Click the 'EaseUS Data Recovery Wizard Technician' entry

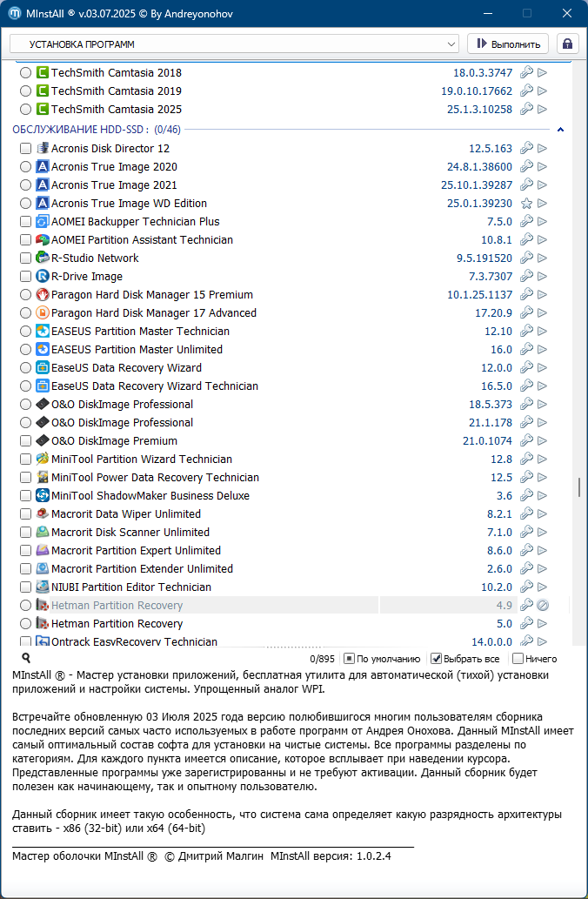pyautogui.click(x=155, y=386)
